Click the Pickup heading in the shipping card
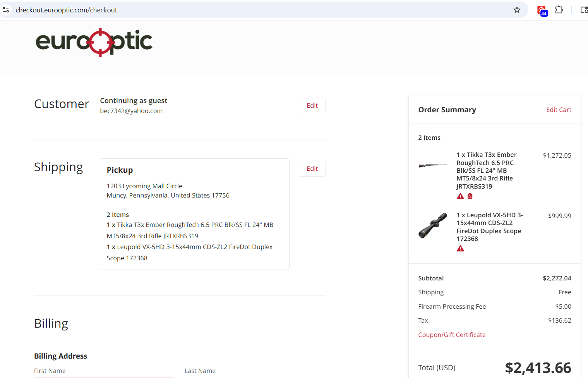This screenshot has height=378, width=588. point(120,170)
